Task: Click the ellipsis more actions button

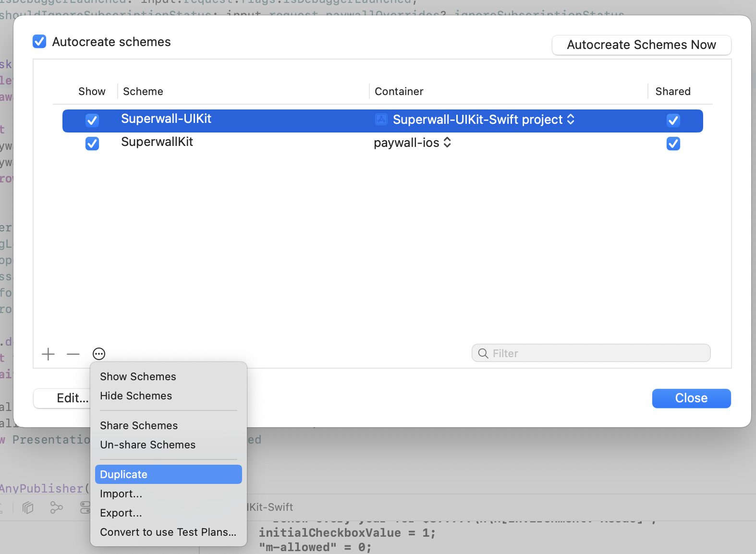Action: click(99, 354)
